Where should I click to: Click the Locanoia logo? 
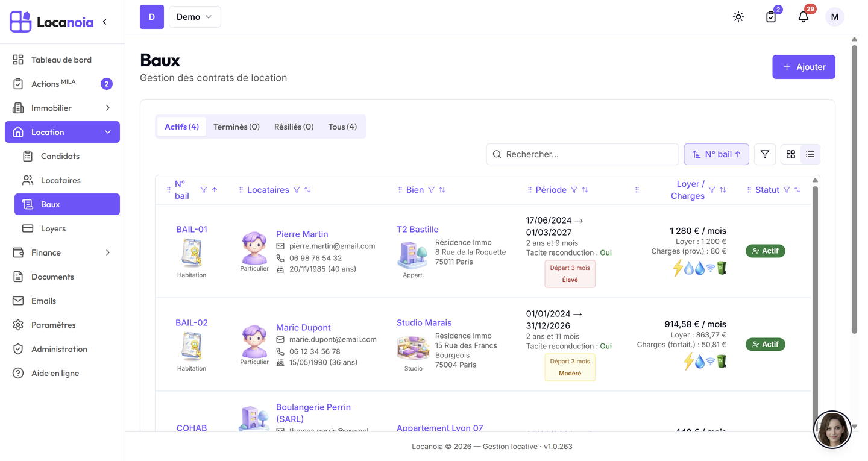coord(52,22)
